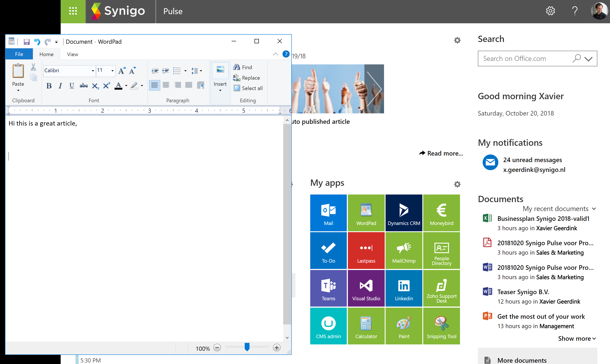Launch the Teams app tile
610x364 pixels.
click(328, 288)
